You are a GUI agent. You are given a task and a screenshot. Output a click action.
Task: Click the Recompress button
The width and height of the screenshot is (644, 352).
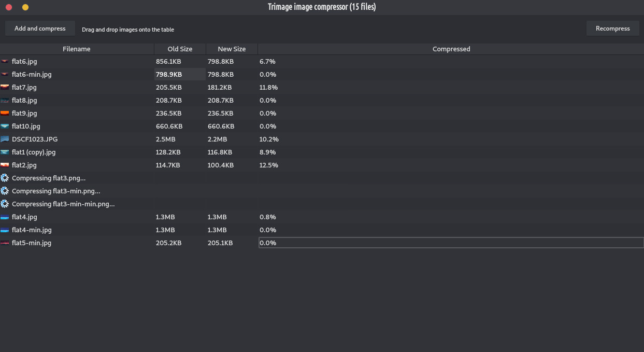(612, 29)
